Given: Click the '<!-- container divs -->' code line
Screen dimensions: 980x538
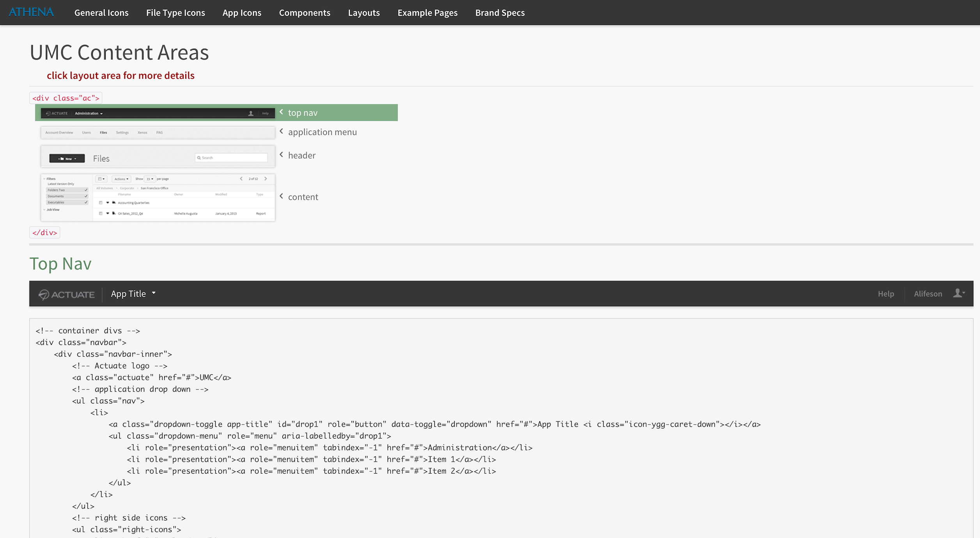Looking at the screenshot, I should coord(88,331).
